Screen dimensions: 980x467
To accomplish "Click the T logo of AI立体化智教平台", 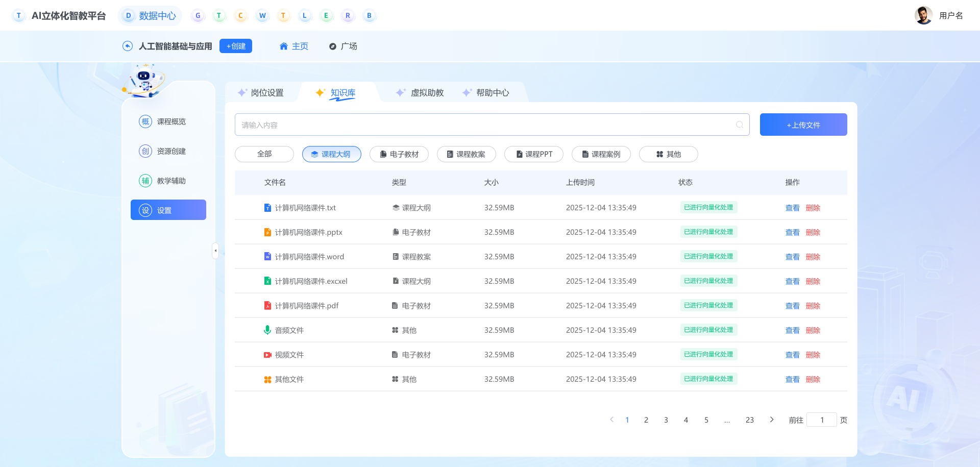I will pyautogui.click(x=19, y=16).
